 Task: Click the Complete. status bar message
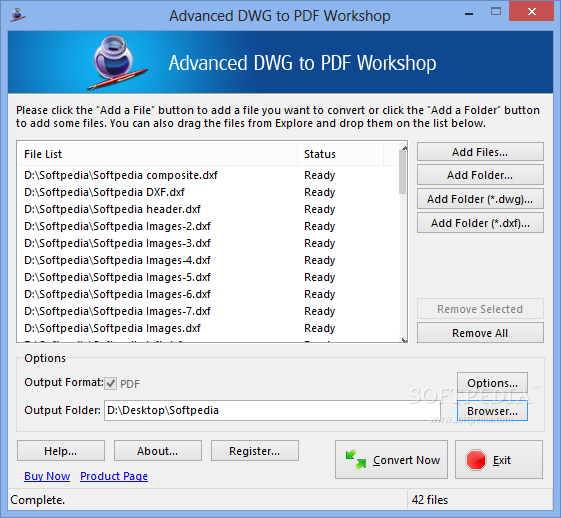38,500
